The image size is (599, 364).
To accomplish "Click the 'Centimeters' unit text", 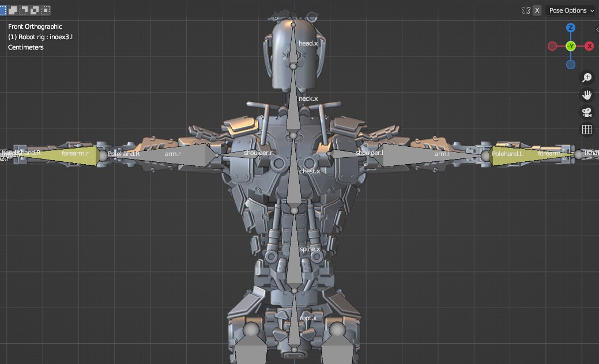I will pos(25,47).
